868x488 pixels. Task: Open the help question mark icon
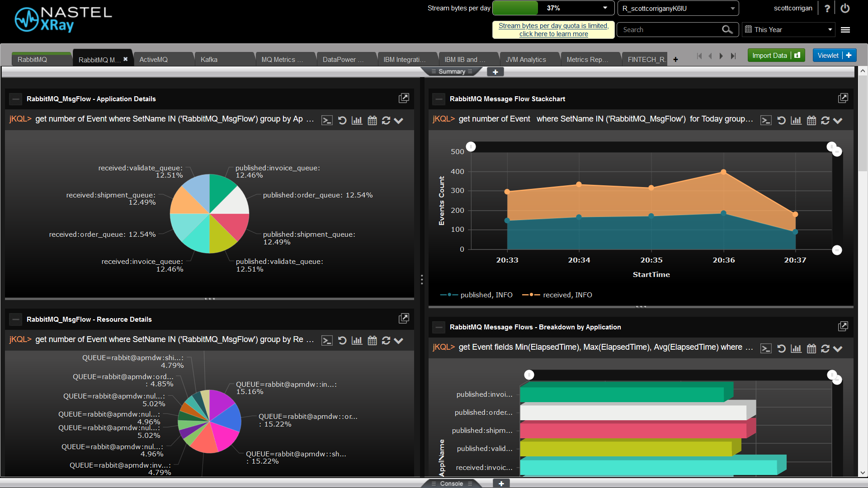(827, 9)
